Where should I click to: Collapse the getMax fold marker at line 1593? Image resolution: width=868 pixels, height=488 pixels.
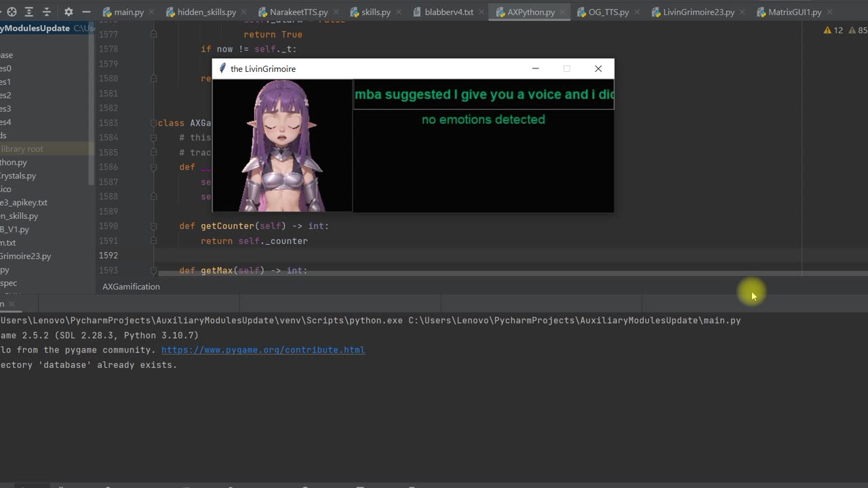[x=153, y=270]
